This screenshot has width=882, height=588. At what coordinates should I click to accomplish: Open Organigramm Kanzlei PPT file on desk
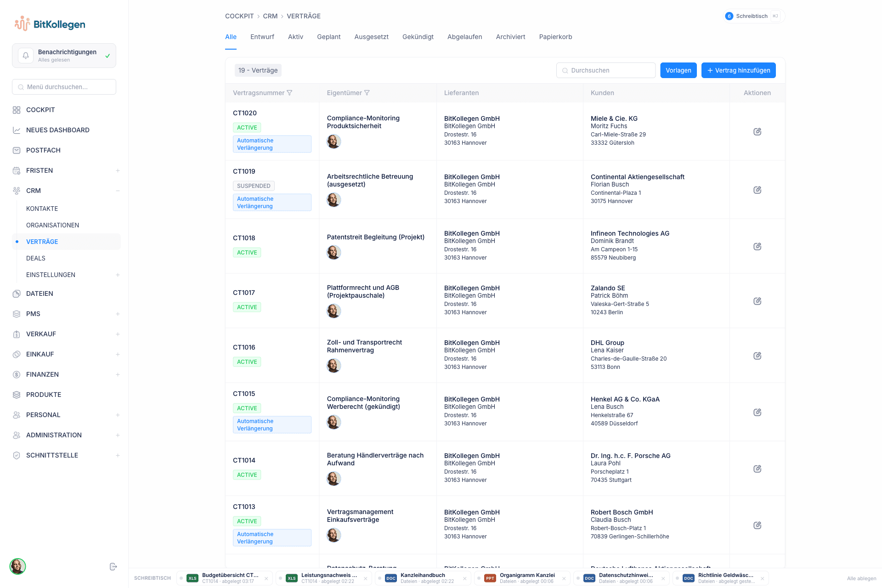(x=521, y=578)
